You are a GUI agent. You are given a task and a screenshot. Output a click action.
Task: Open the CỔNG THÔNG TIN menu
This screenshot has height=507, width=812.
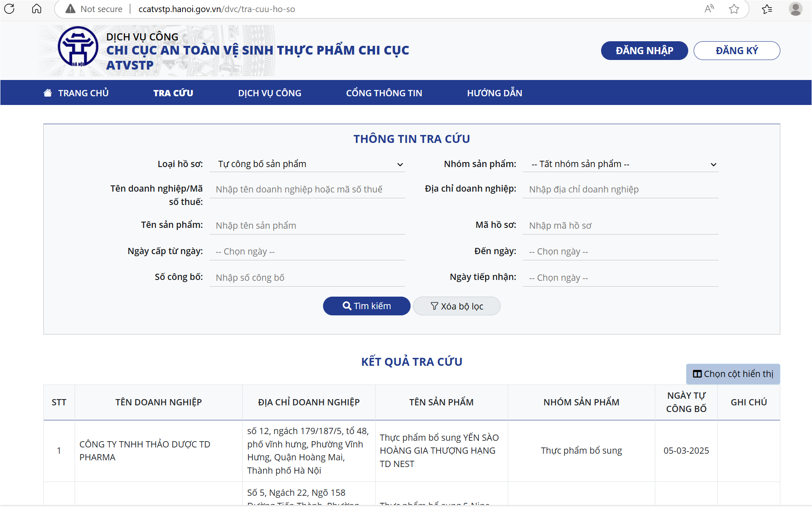[x=384, y=93]
